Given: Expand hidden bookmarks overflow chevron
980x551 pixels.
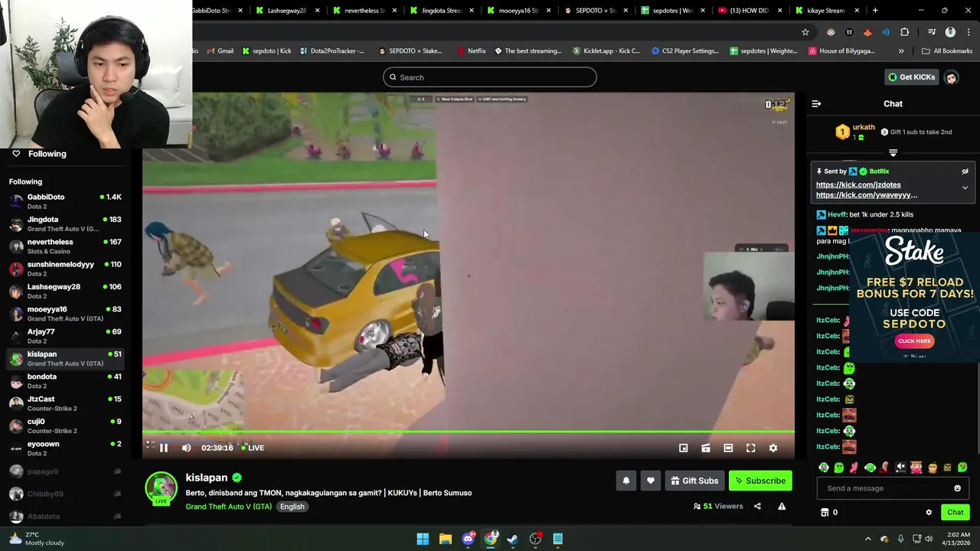Looking at the screenshot, I should [x=901, y=51].
